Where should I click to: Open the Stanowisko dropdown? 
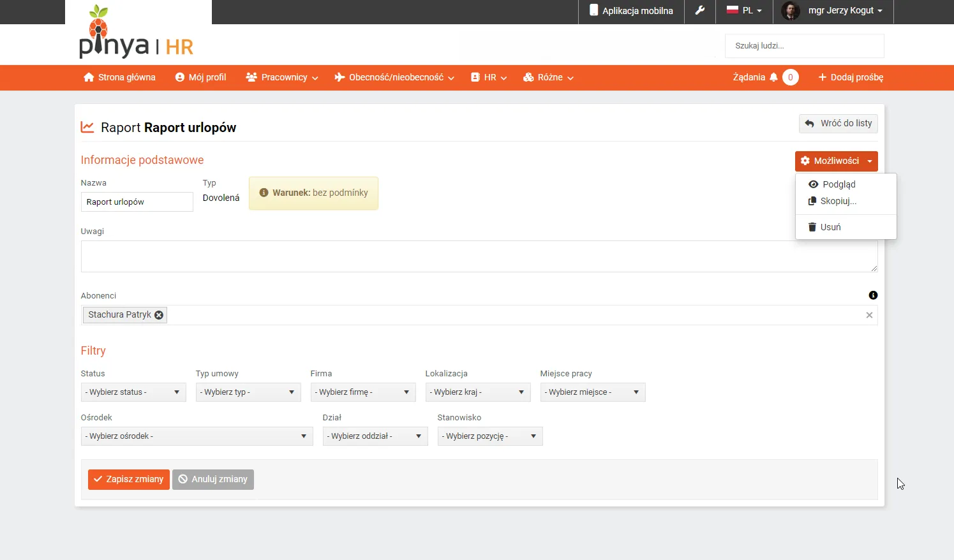click(x=490, y=436)
